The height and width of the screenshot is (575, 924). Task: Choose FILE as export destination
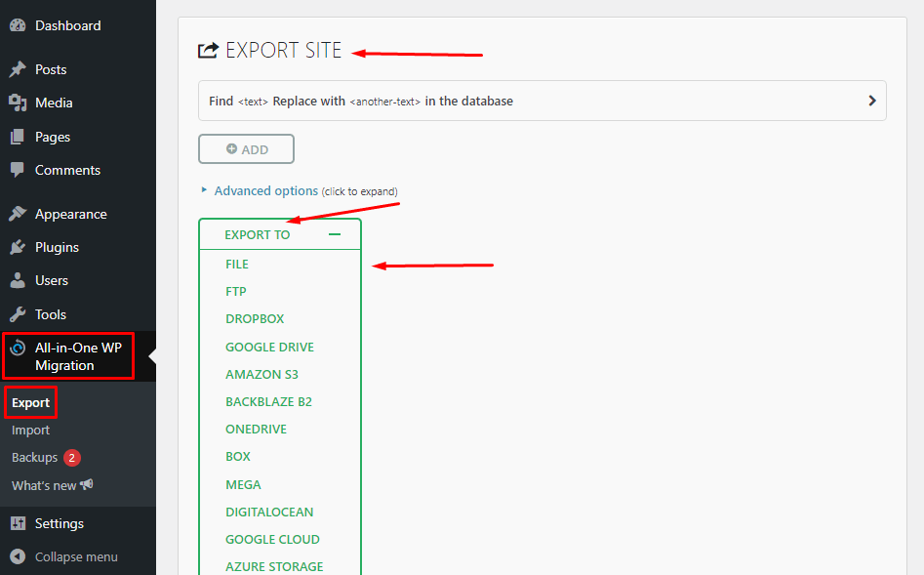click(x=237, y=265)
